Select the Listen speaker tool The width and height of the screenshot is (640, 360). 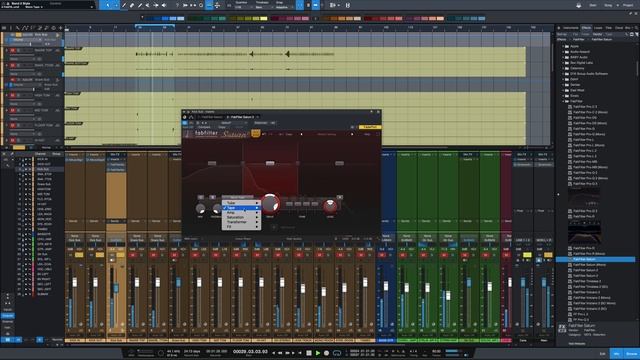164,5
